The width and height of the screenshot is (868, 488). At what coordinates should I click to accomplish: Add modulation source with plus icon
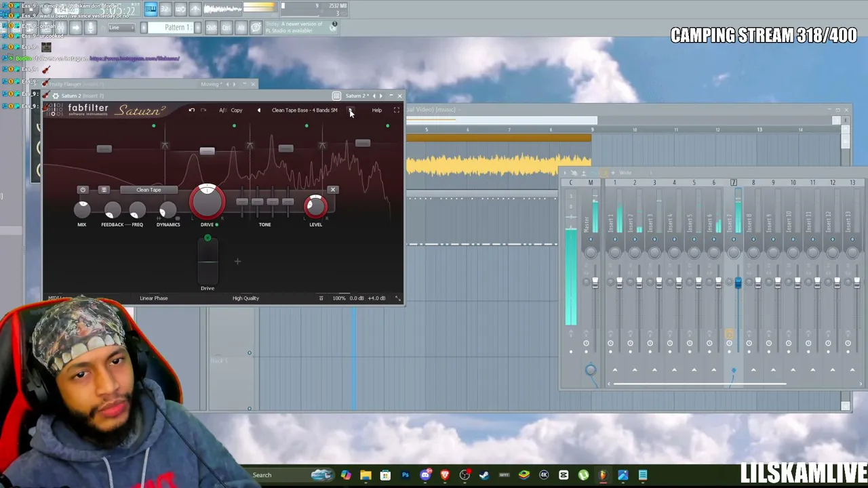tap(237, 261)
